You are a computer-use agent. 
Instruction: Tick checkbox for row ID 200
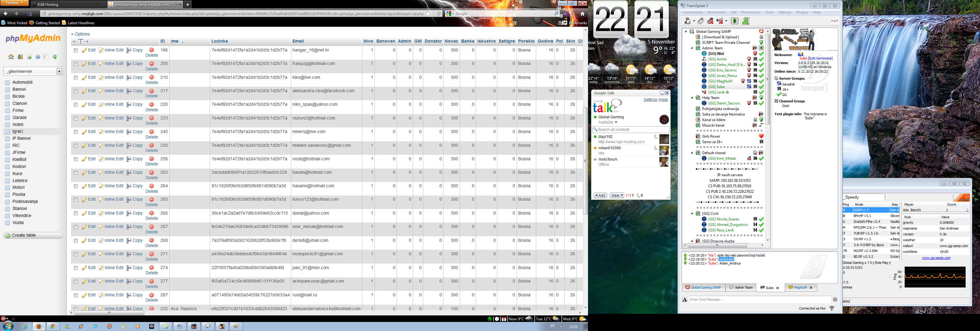click(x=76, y=64)
